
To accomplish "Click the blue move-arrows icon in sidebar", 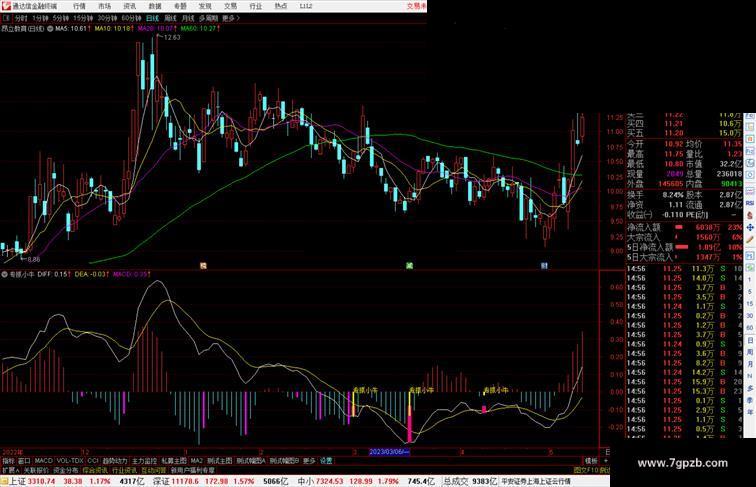I will coord(750,227).
